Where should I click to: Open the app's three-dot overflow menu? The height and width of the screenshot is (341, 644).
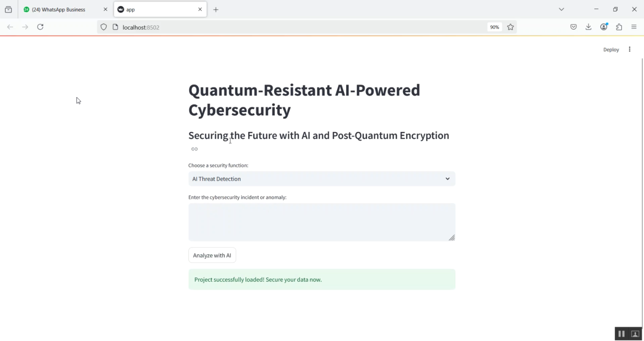point(629,49)
